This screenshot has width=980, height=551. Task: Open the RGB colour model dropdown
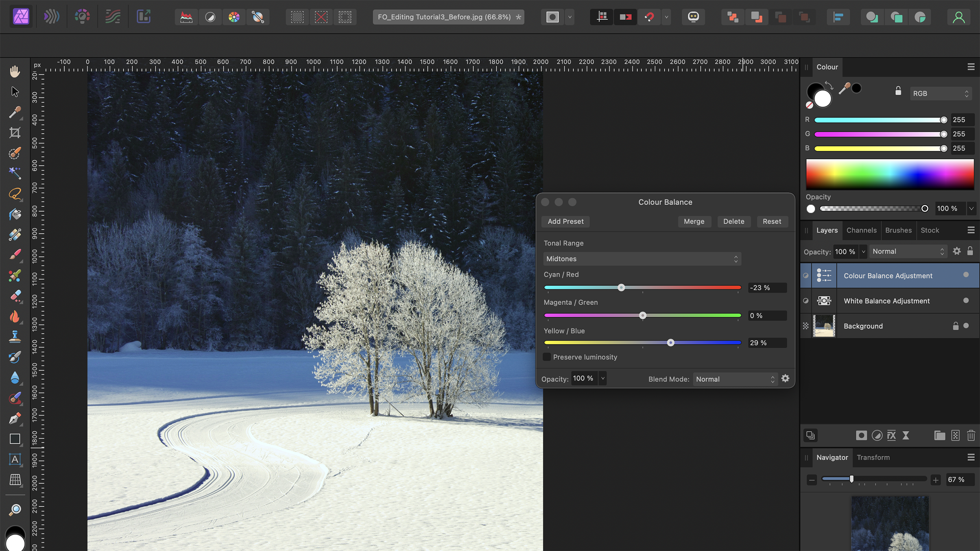coord(940,93)
